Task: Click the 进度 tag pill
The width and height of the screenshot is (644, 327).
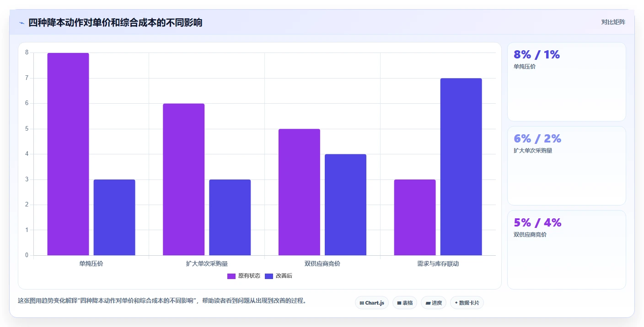Action: point(434,303)
